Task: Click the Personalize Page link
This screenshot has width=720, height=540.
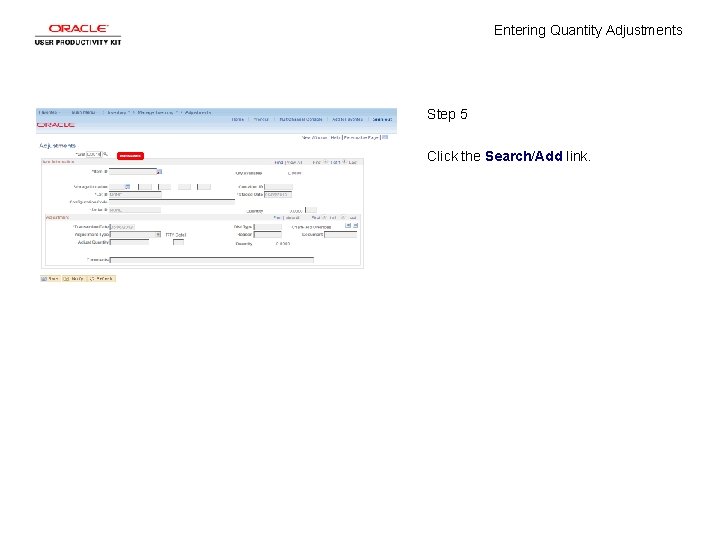Action: pos(361,138)
